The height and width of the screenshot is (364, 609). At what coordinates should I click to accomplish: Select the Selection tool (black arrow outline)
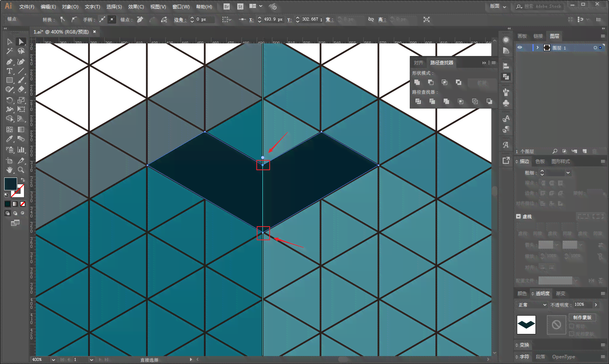10,42
